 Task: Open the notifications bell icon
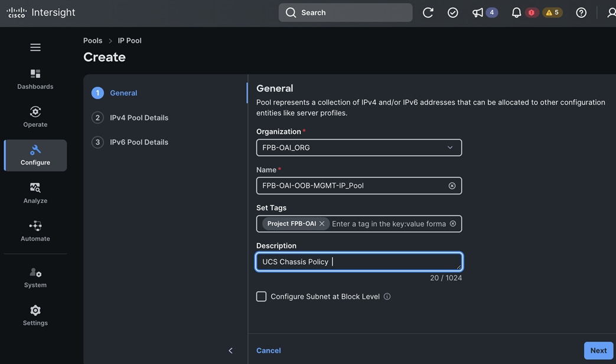[x=516, y=12]
